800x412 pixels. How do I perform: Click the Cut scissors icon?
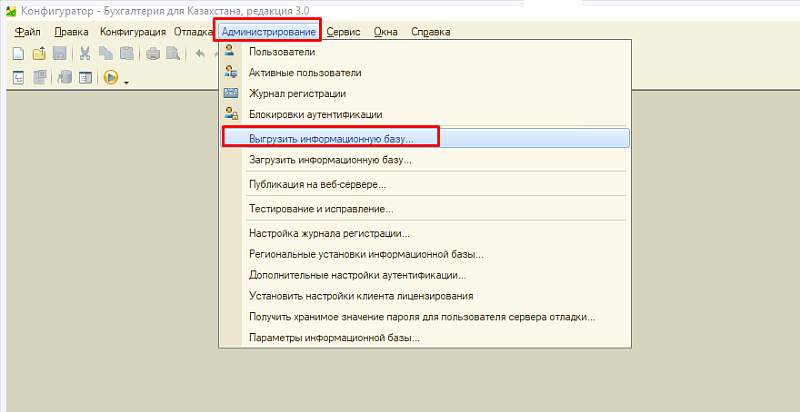pyautogui.click(x=85, y=53)
